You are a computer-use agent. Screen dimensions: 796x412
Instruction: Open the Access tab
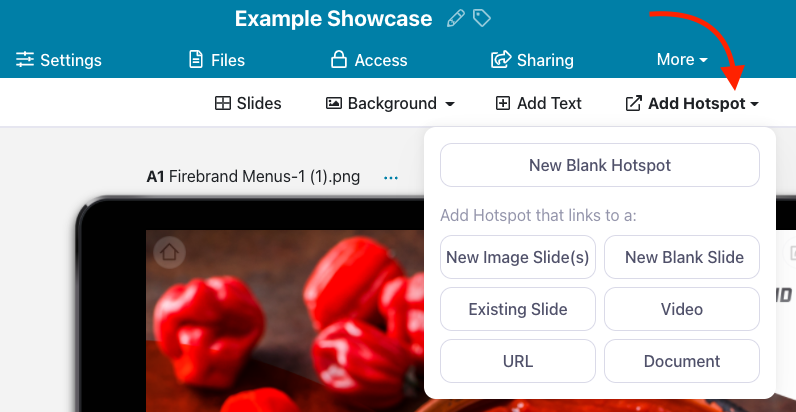[369, 60]
